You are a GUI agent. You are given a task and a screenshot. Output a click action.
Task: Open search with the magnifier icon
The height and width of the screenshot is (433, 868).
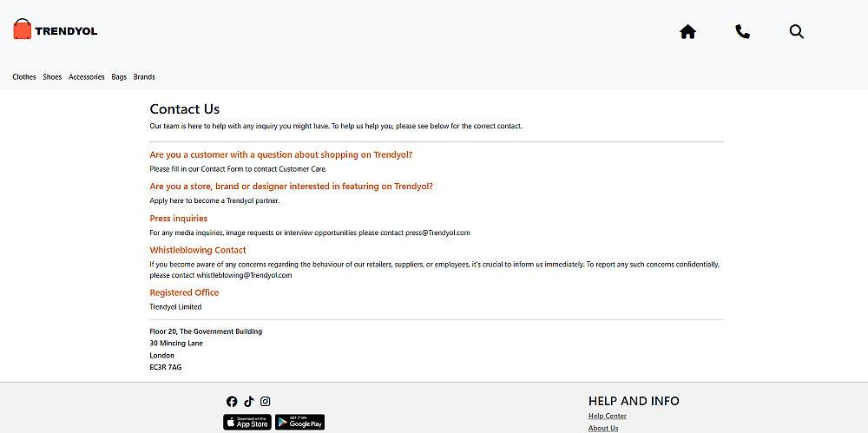pyautogui.click(x=797, y=32)
